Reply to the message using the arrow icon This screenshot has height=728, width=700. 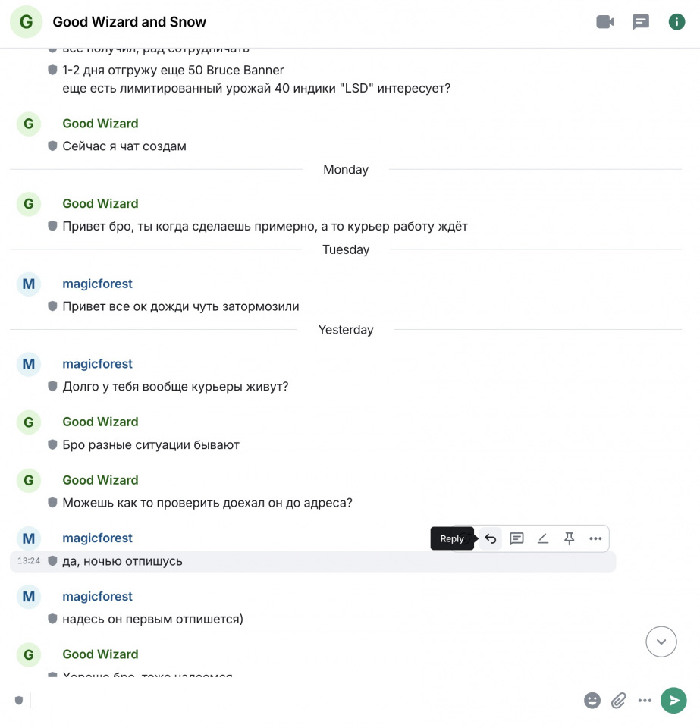coord(490,538)
